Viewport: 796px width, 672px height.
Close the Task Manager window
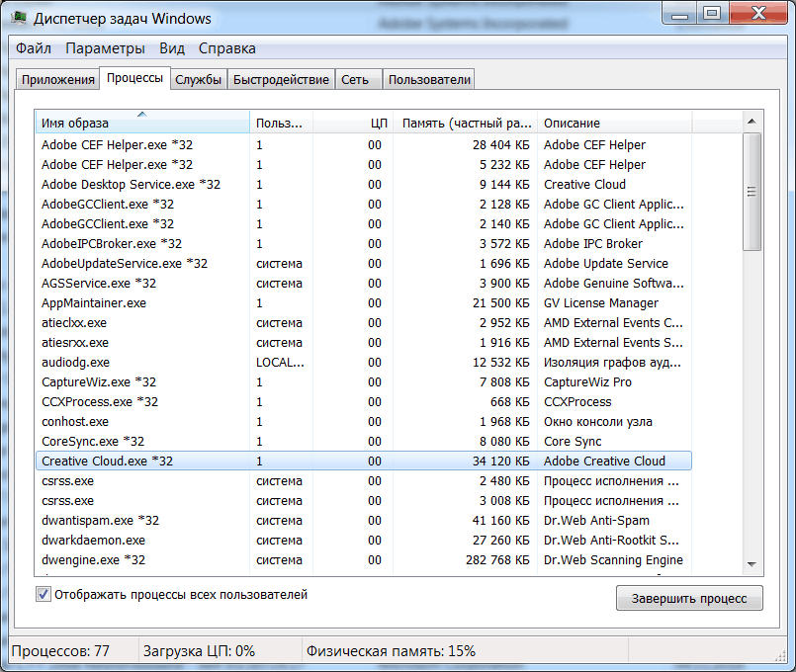tap(758, 14)
